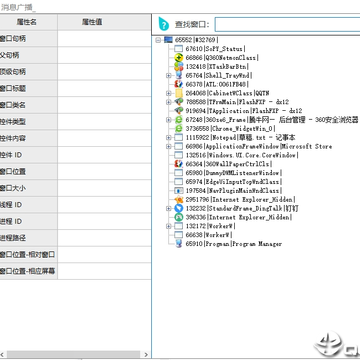The image size is (360, 360).
Task: Click the Progman Program Manager computer icon
Action: click(x=179, y=244)
